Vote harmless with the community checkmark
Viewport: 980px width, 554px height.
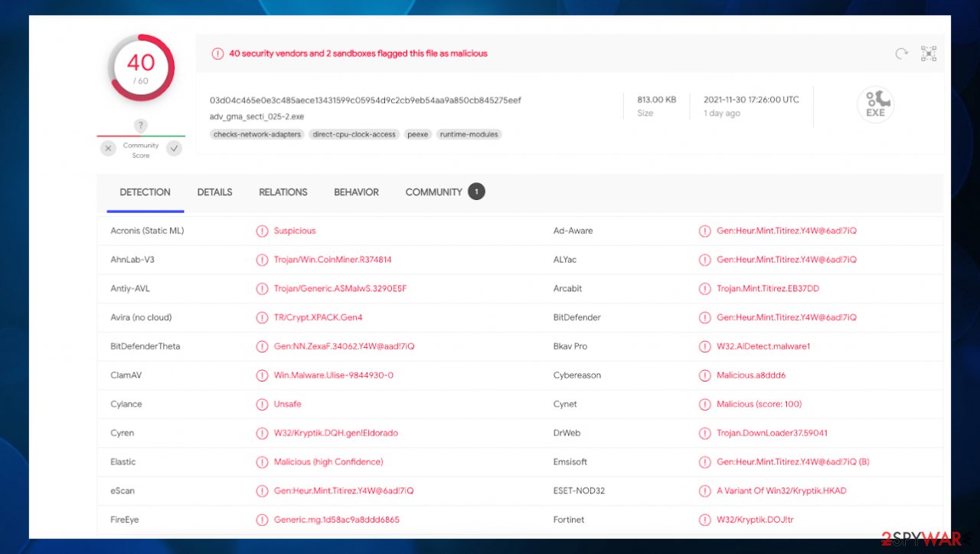(x=175, y=148)
